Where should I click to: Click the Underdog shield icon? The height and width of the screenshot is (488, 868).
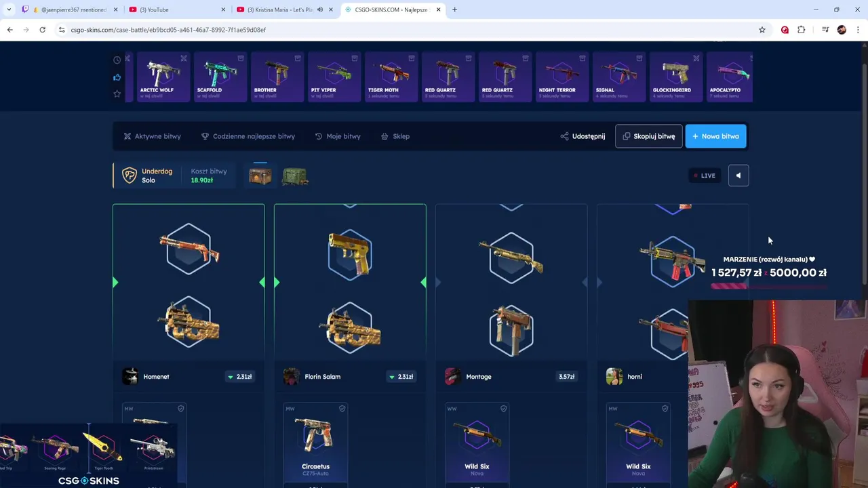pos(130,176)
